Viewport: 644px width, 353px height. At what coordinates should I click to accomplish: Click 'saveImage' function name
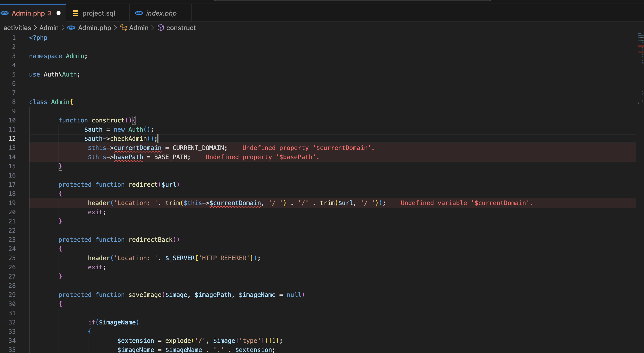(x=145, y=295)
